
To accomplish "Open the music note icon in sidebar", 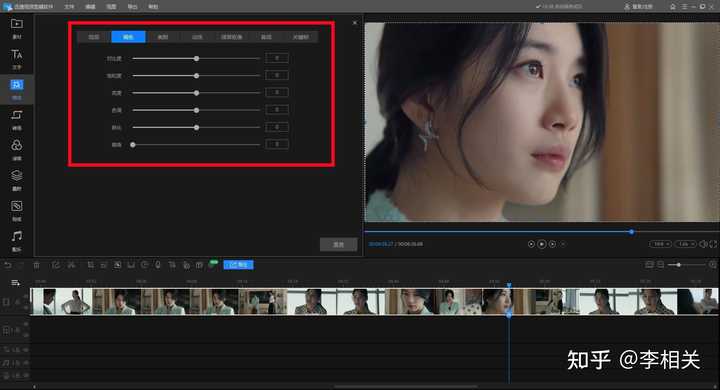I will (17, 236).
